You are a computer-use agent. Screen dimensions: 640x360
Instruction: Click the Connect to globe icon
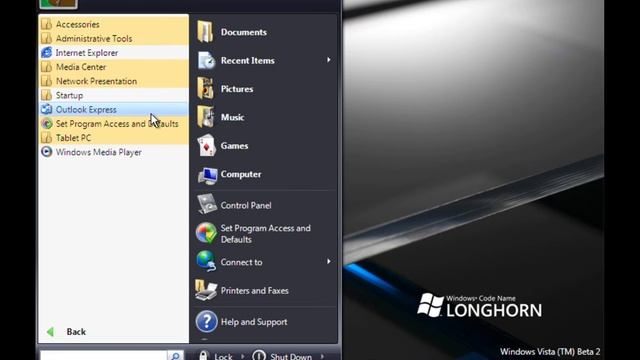206,261
